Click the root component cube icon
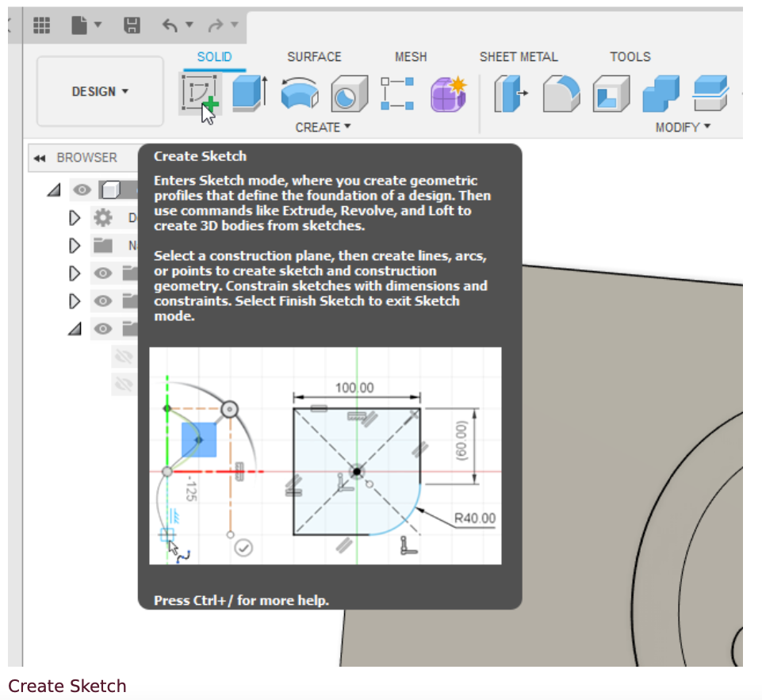Viewport: 762px width, 700px height. [x=110, y=190]
